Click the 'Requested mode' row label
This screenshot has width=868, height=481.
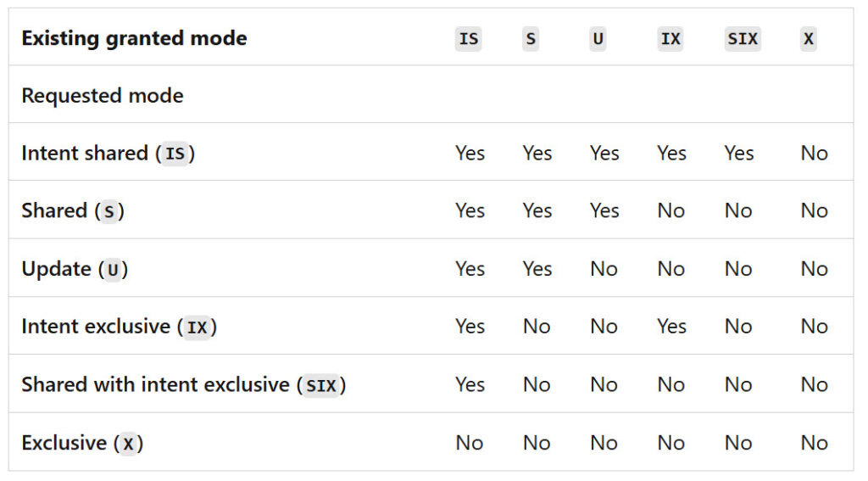103,96
